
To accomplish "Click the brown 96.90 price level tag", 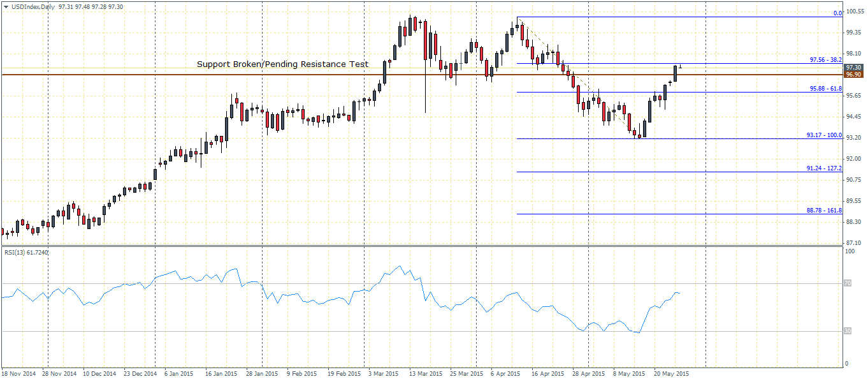I will pyautogui.click(x=853, y=75).
